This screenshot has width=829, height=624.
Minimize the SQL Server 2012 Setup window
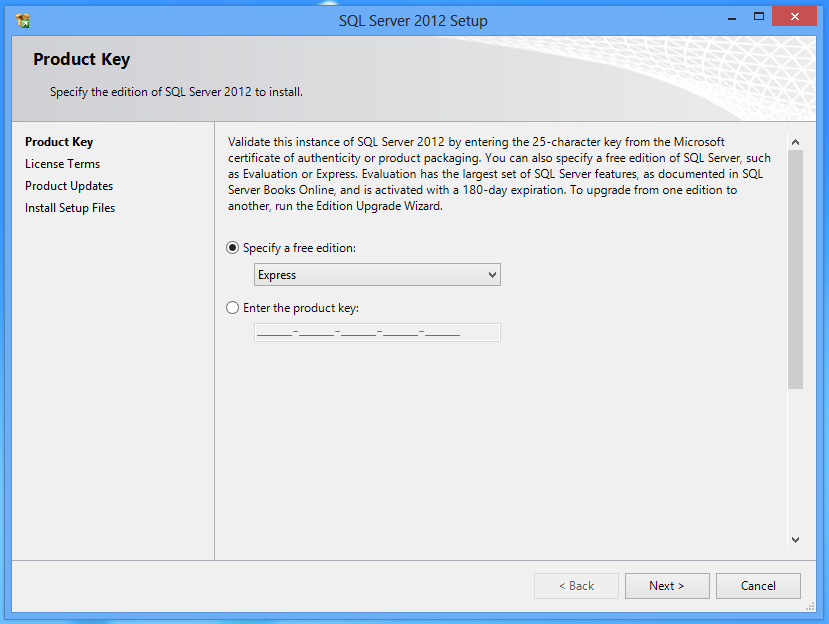point(732,18)
